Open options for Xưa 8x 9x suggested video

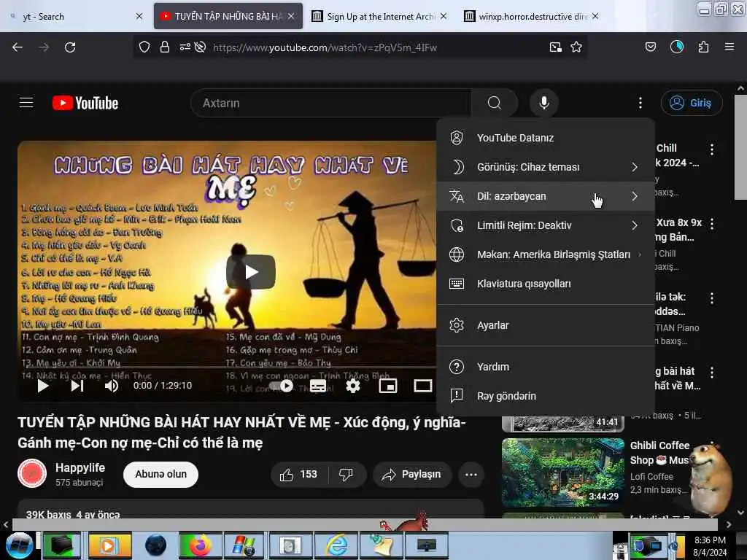(712, 223)
